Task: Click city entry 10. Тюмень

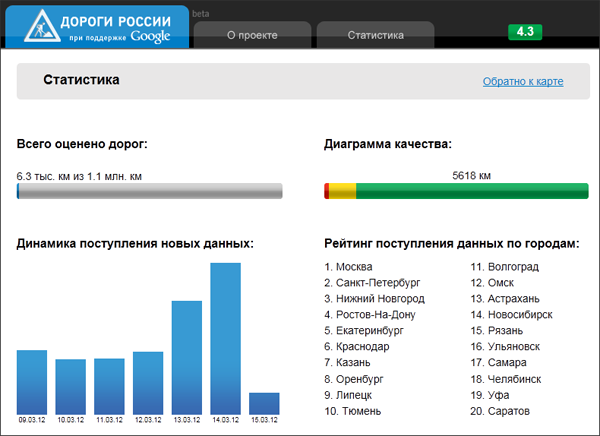Action: point(352,411)
